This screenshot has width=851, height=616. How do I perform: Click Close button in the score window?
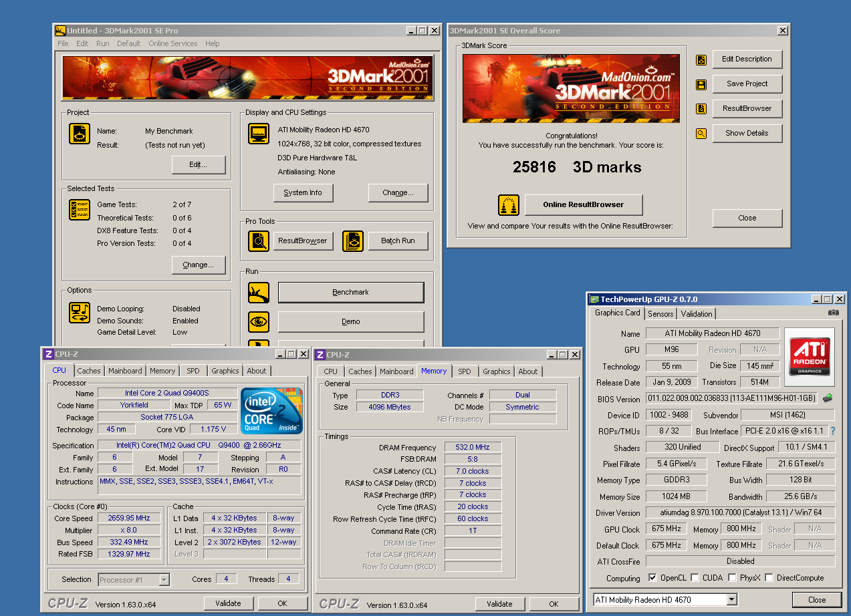pyautogui.click(x=747, y=218)
